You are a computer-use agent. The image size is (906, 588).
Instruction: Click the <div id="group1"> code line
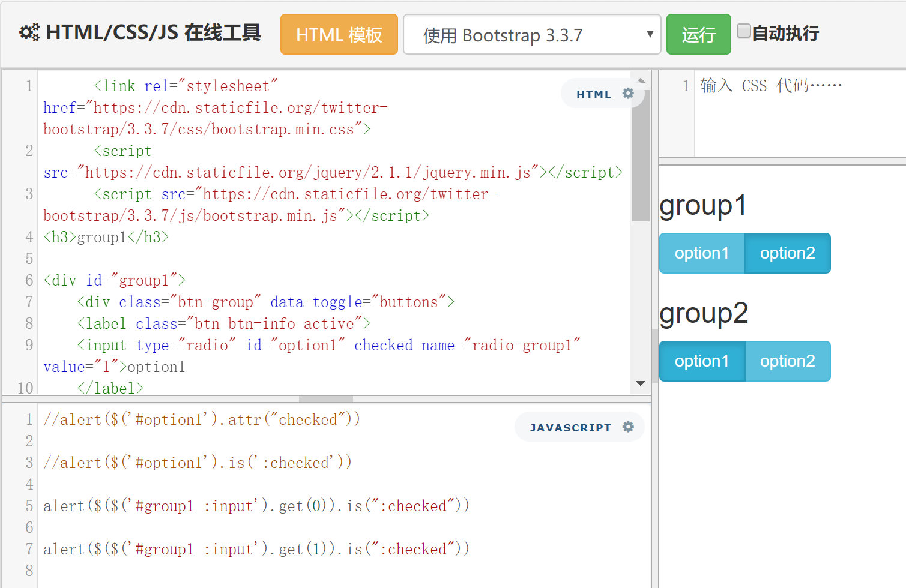pyautogui.click(x=115, y=280)
